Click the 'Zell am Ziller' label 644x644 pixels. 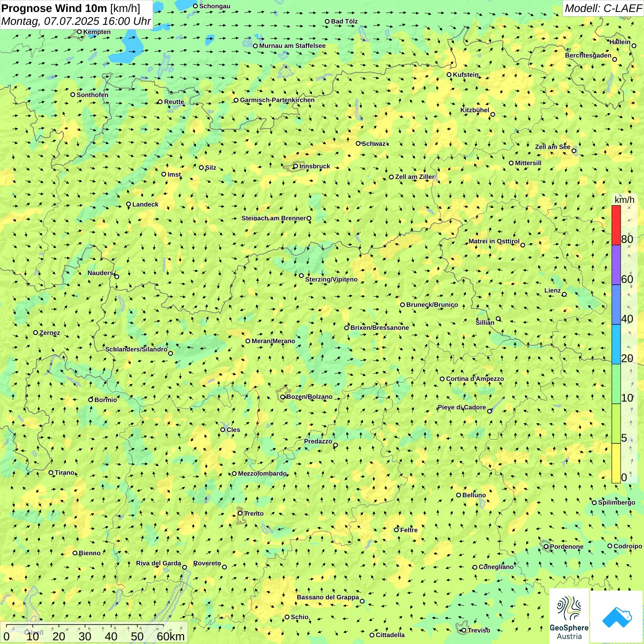click(x=415, y=177)
